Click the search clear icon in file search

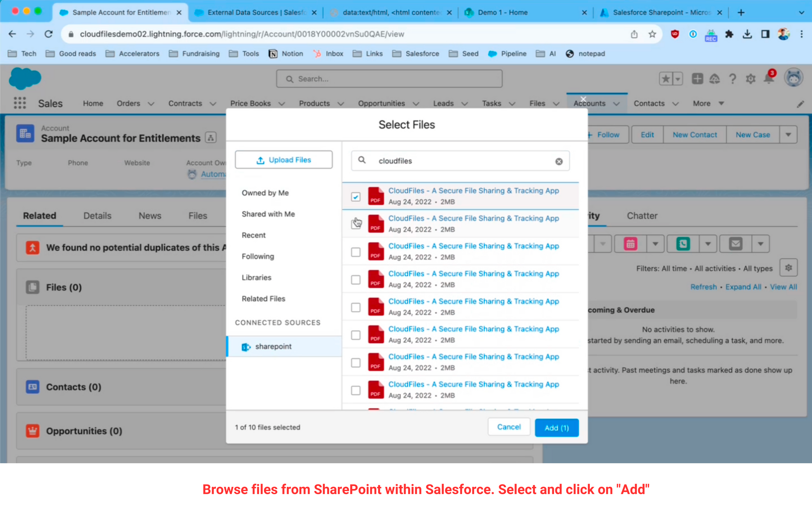559,161
